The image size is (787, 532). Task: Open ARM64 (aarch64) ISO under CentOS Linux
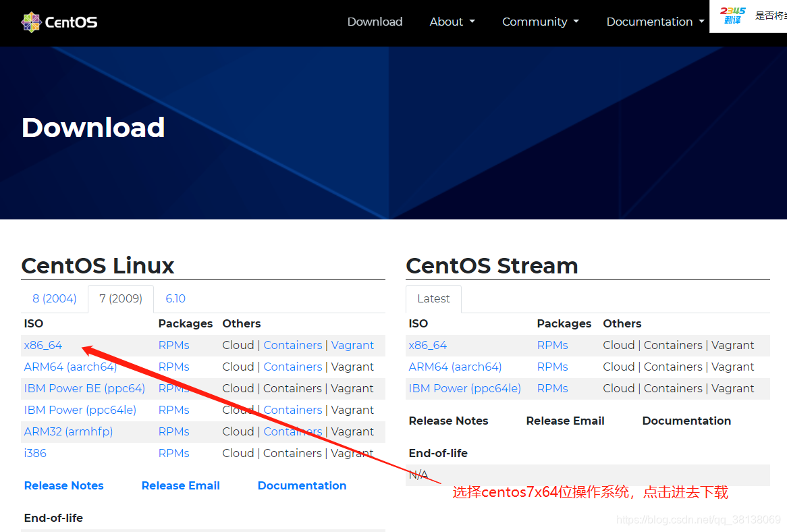pyautogui.click(x=70, y=367)
